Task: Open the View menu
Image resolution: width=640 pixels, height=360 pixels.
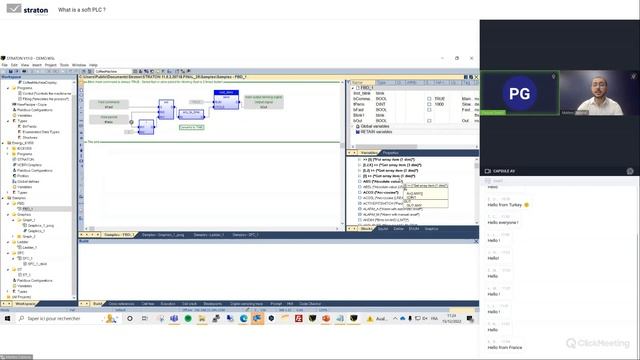Action: [25, 65]
